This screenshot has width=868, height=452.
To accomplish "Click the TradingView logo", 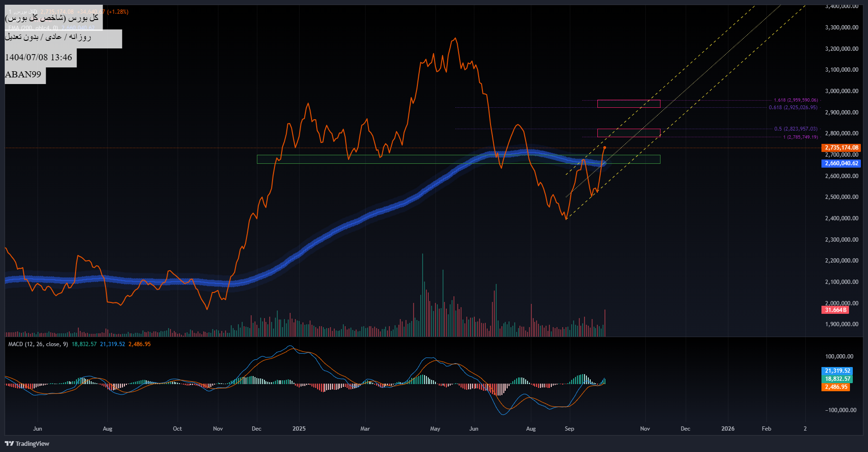I will click(27, 443).
